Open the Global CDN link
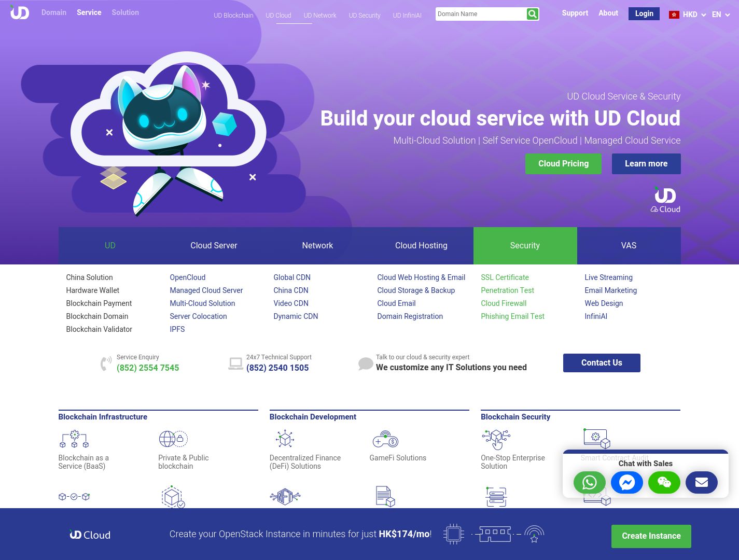 coord(292,277)
